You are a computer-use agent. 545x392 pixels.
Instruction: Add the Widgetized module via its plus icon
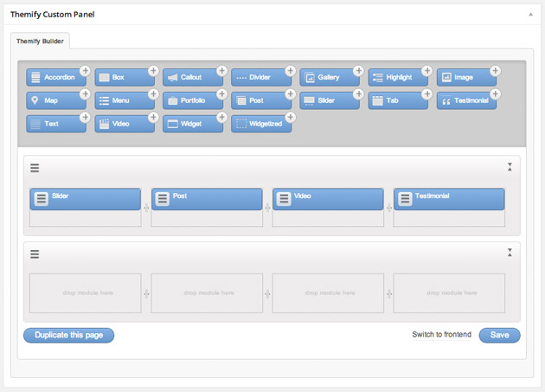(290, 117)
